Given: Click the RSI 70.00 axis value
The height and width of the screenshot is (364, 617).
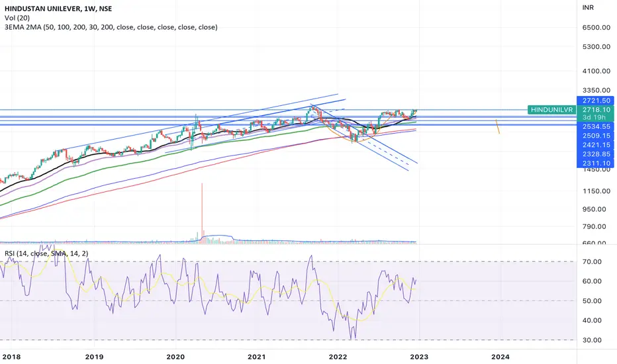Looking at the screenshot, I should click(593, 261).
